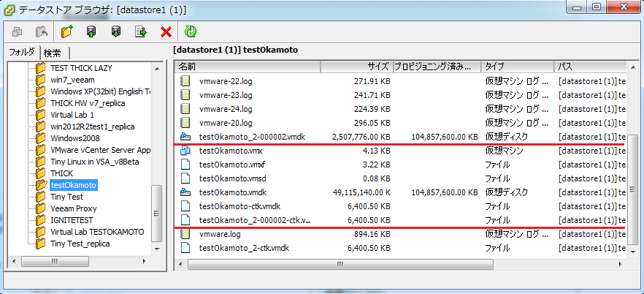Click file list vertical scrollbar up arrow
Image resolution: width=644 pixels, height=294 pixels.
pos(632,67)
